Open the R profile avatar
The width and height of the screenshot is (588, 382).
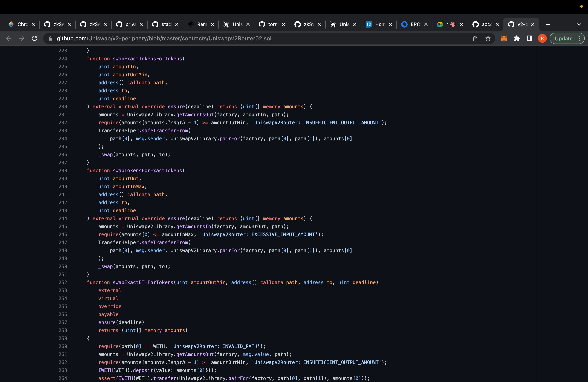[x=542, y=39]
